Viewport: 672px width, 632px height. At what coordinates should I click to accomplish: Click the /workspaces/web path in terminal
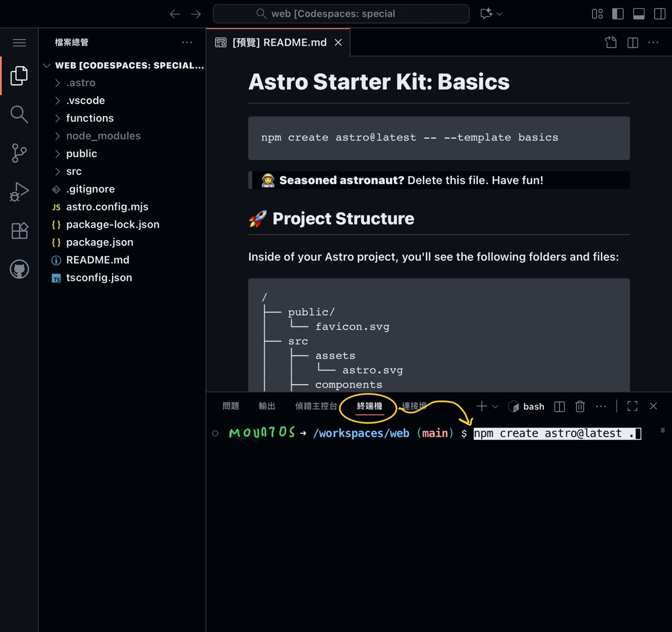point(361,433)
